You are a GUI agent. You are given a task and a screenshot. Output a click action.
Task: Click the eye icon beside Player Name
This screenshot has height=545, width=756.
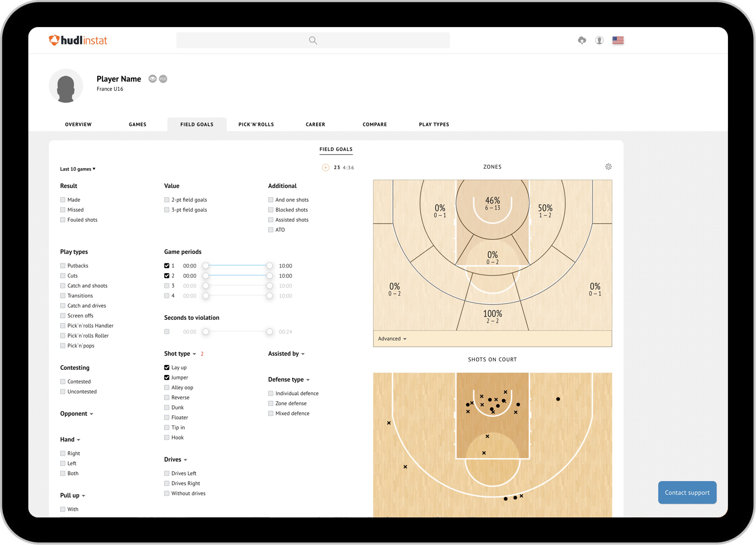[152, 78]
